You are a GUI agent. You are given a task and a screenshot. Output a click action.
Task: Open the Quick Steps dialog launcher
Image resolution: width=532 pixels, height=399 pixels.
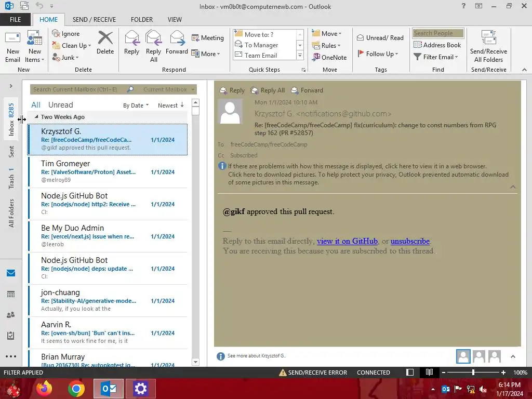pyautogui.click(x=303, y=70)
